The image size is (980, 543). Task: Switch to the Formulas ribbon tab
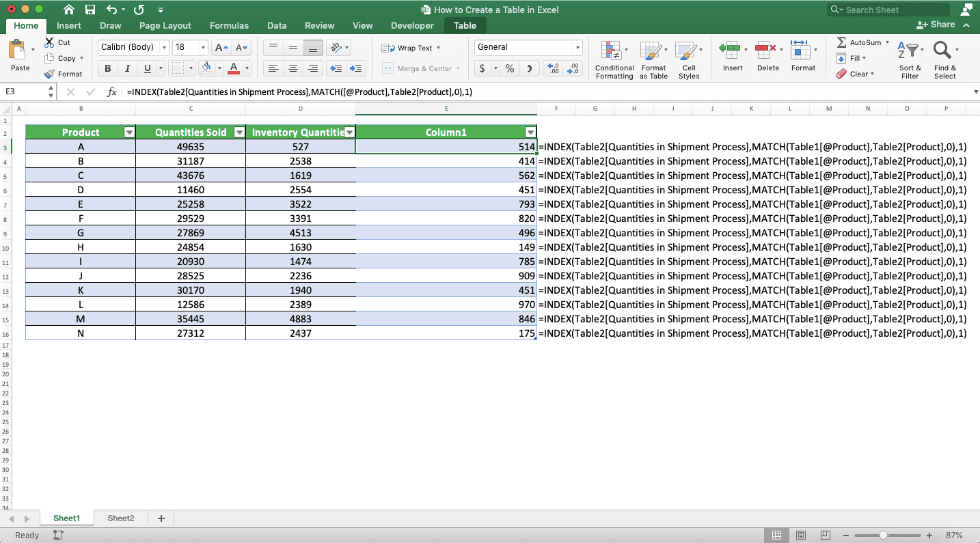pos(229,25)
